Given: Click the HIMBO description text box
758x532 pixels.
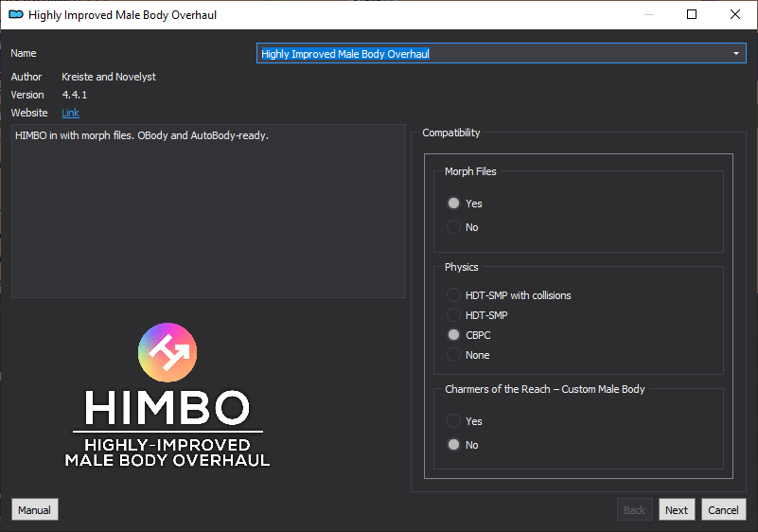Looking at the screenshot, I should [x=208, y=211].
